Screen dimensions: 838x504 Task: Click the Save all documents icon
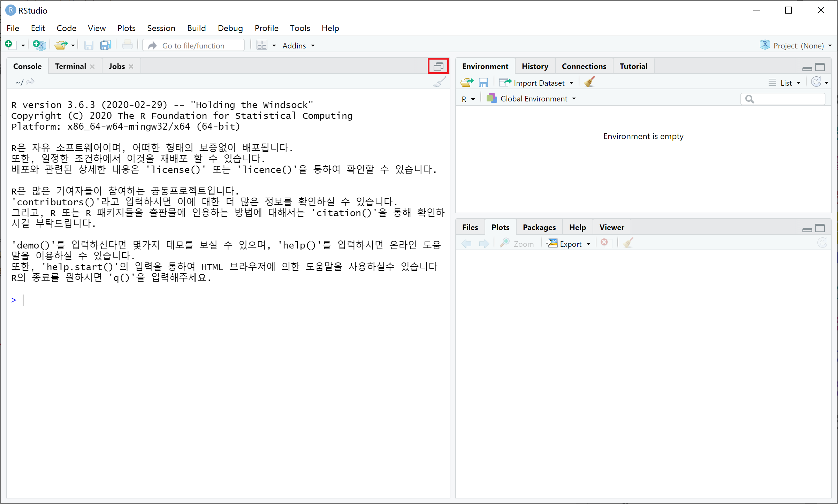pyautogui.click(x=105, y=45)
